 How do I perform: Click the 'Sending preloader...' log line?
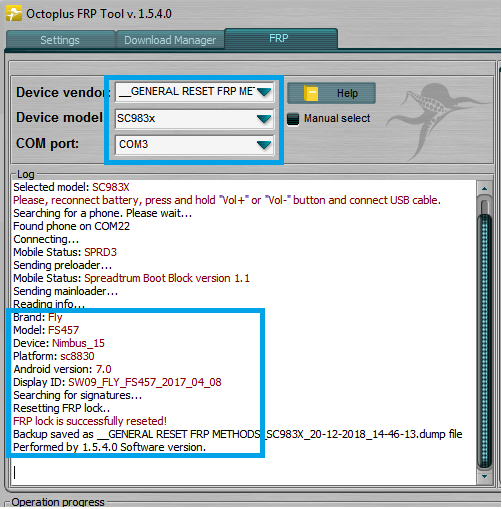(62, 265)
